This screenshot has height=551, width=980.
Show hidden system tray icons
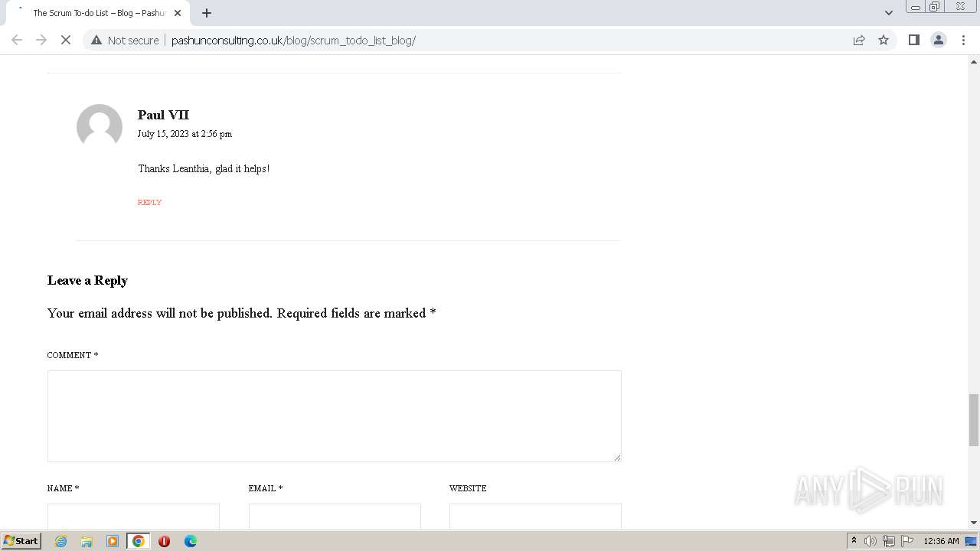(854, 541)
